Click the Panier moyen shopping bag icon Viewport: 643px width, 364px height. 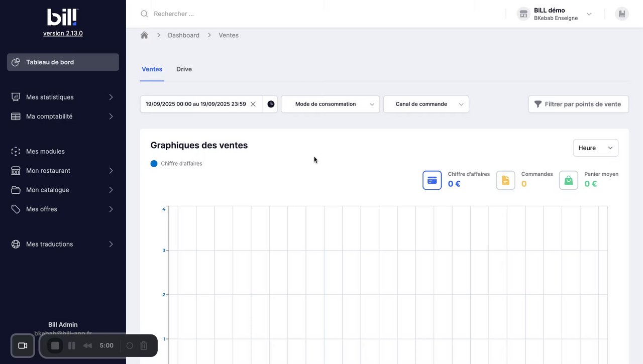point(568,180)
